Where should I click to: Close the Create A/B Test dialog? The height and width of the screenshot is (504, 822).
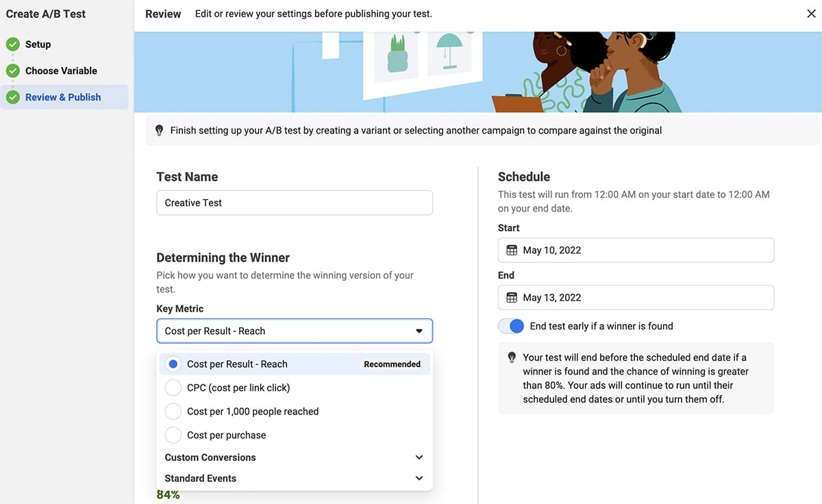[x=811, y=14]
